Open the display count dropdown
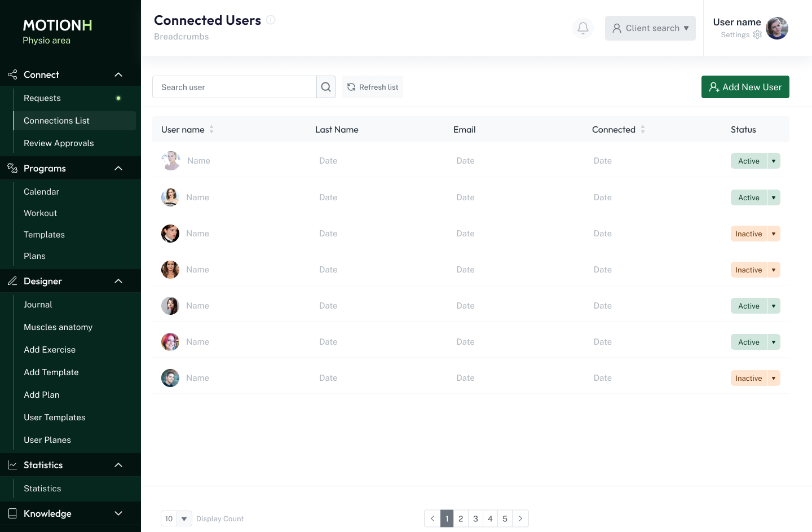The image size is (812, 532). pos(184,518)
